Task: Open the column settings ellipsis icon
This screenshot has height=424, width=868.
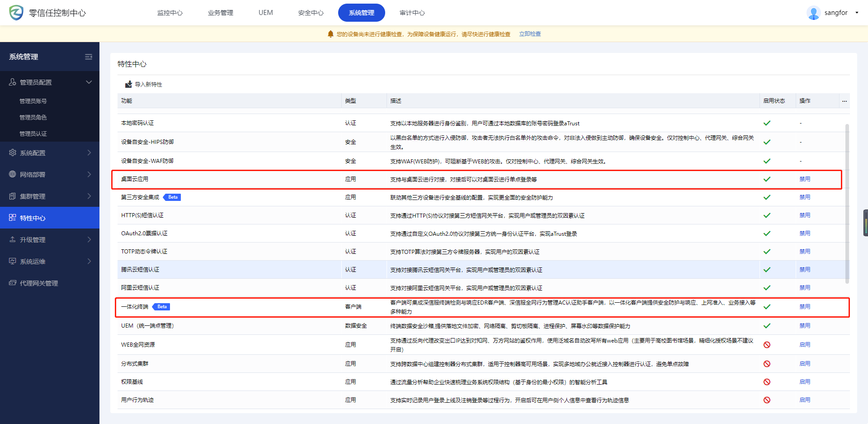Action: click(844, 101)
